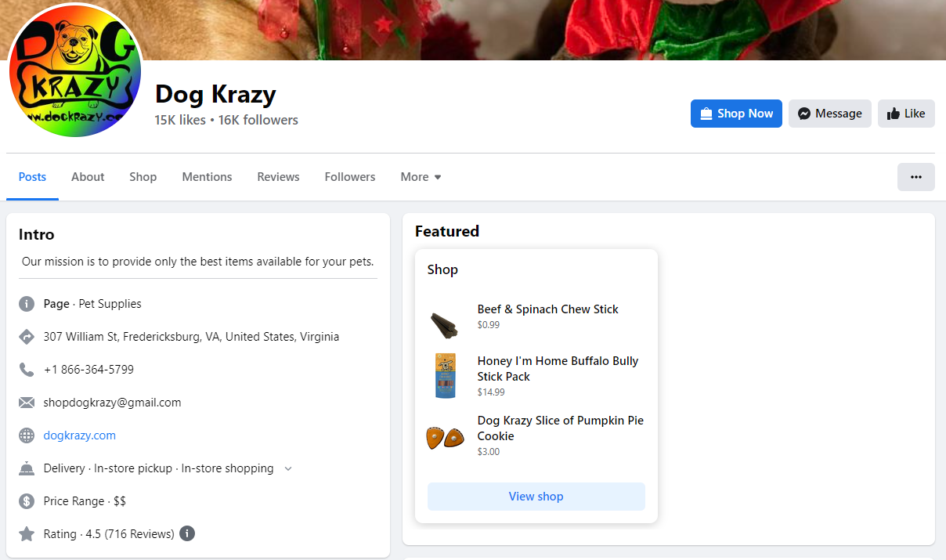Open the More tab dropdown
This screenshot has width=946, height=560.
(x=421, y=177)
